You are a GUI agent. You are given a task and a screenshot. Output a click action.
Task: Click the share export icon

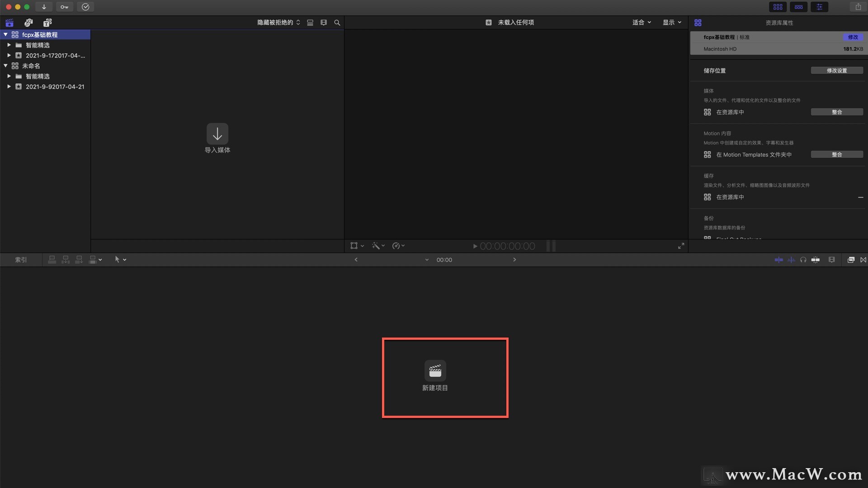(x=858, y=7)
